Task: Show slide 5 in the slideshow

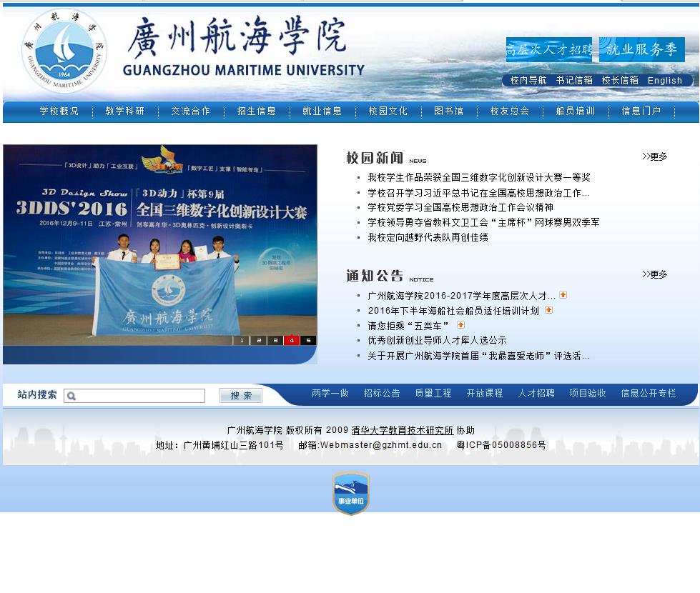Action: (x=308, y=341)
